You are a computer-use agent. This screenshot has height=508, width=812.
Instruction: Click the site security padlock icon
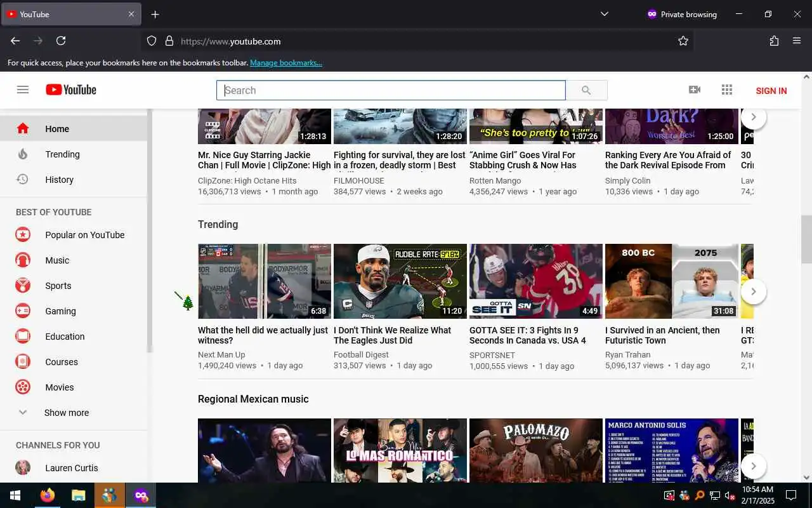(169, 41)
